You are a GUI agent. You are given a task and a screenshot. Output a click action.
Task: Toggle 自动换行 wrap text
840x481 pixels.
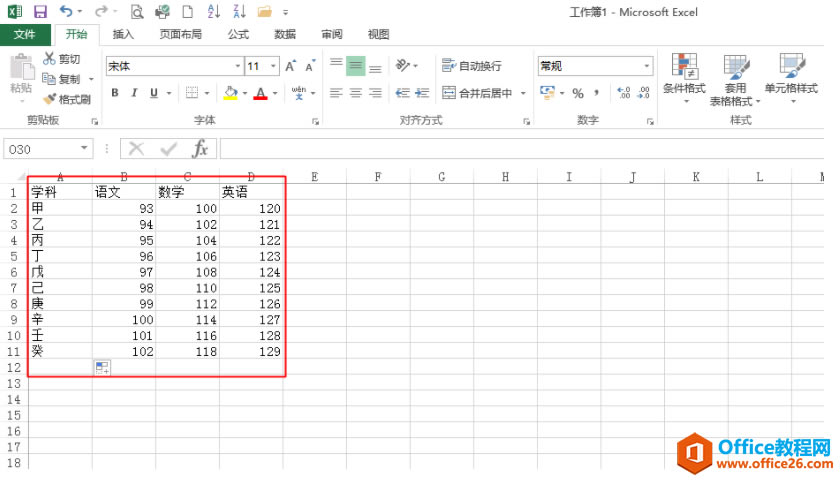472,66
